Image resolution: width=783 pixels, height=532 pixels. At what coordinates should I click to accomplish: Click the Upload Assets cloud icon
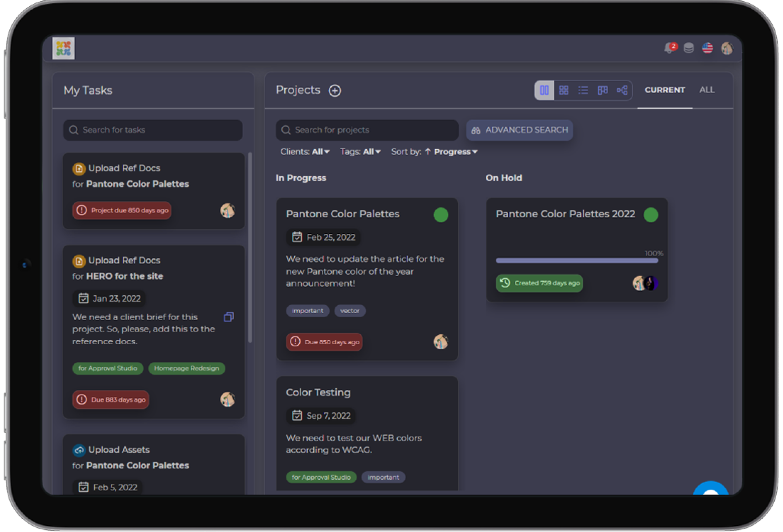tap(79, 450)
